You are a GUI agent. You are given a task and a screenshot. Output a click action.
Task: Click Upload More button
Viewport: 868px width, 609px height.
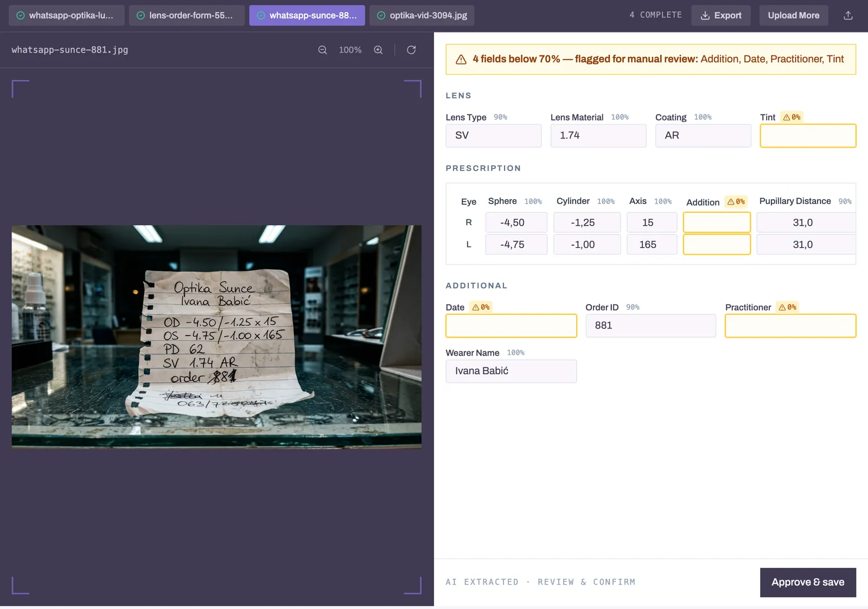click(x=794, y=15)
